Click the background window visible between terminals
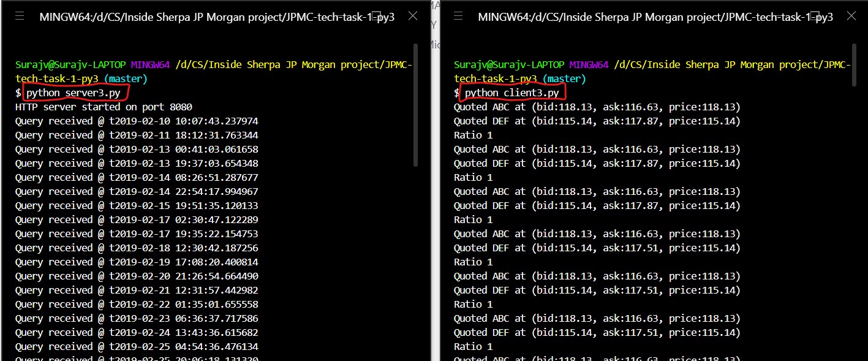 (x=436, y=184)
